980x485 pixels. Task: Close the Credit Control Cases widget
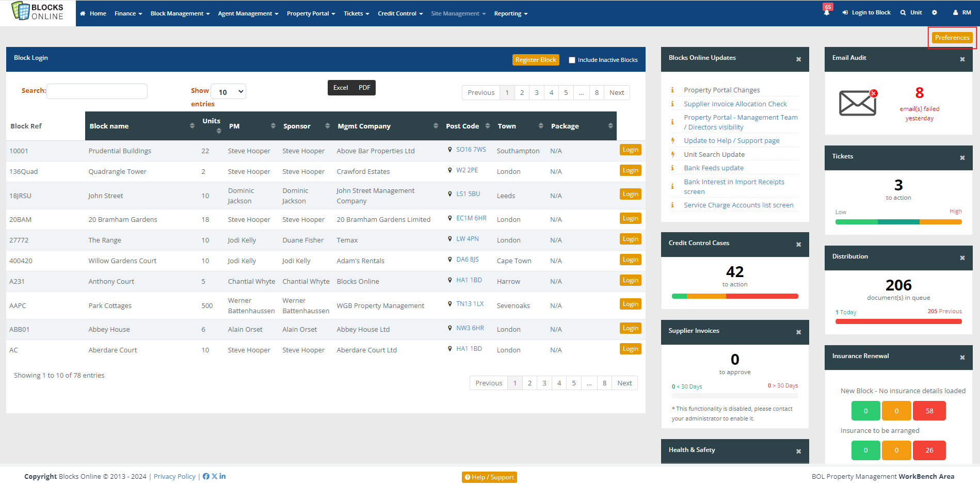(798, 245)
